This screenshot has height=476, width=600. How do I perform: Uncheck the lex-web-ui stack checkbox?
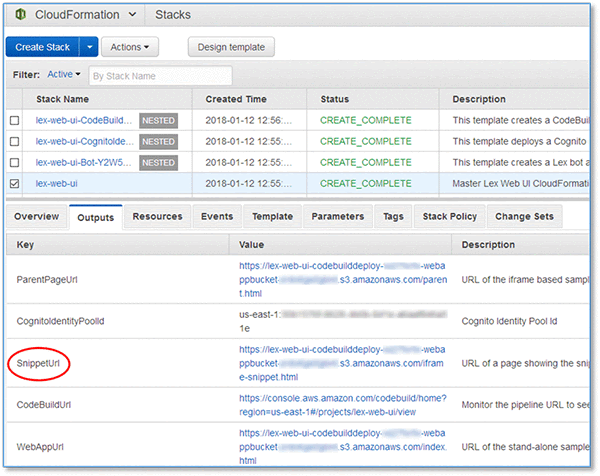point(15,184)
